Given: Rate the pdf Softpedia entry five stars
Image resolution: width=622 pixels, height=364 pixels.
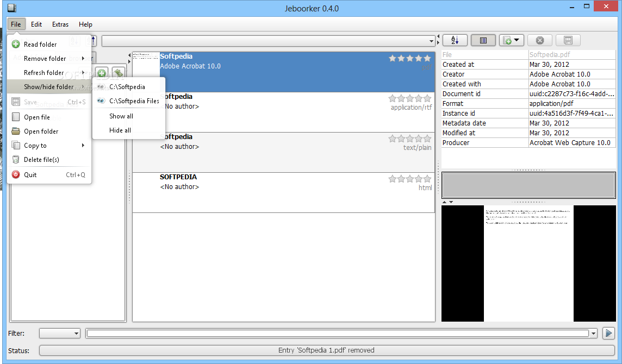Looking at the screenshot, I should (427, 58).
